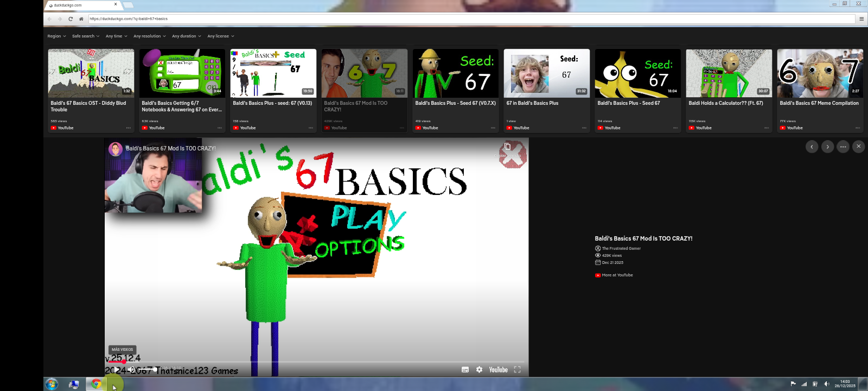
Task: Open the Any time filter
Action: 117,36
